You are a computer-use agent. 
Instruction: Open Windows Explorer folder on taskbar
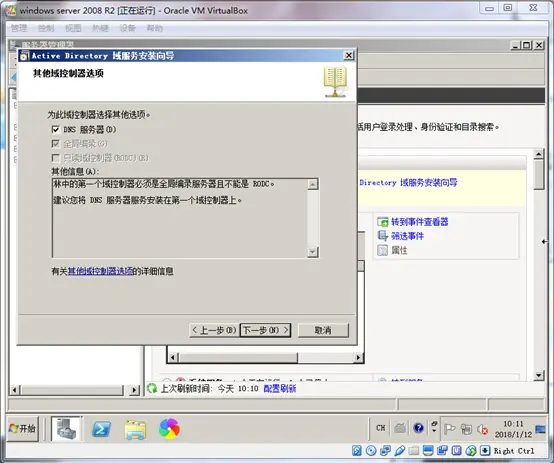[135, 429]
